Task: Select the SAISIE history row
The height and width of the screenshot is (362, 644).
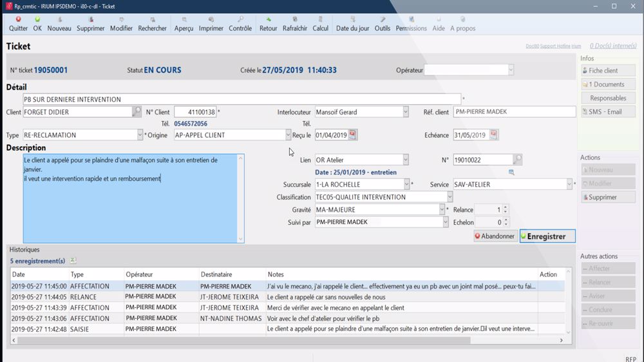Action: [287, 329]
